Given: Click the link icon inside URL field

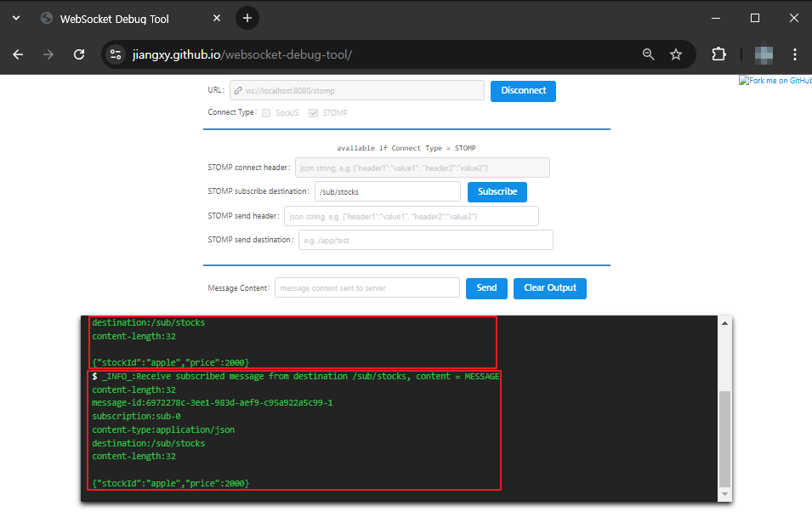Looking at the screenshot, I should 238,91.
